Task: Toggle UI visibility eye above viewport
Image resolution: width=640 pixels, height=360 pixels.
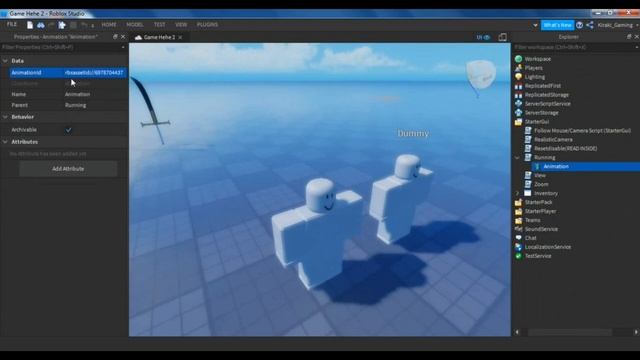Action: click(483, 37)
